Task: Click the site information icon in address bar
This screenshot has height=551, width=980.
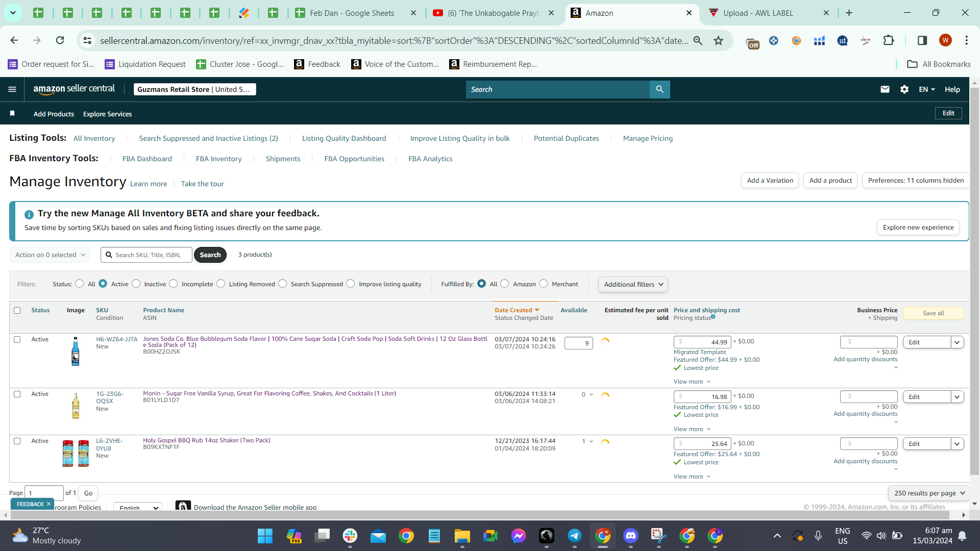Action: pos(87,40)
